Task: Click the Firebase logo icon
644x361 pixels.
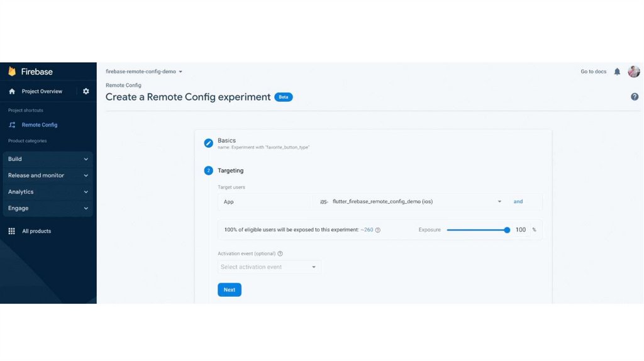Action: coord(12,72)
